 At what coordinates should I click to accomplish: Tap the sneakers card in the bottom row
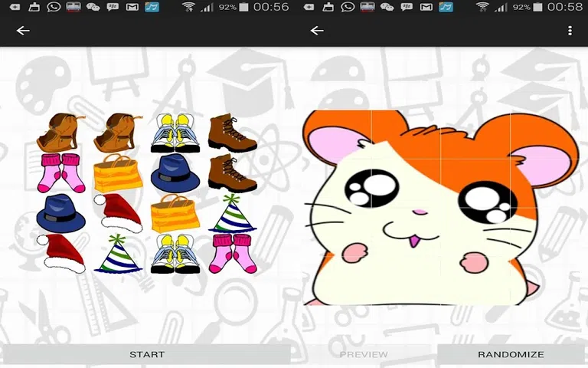pyautogui.click(x=175, y=254)
